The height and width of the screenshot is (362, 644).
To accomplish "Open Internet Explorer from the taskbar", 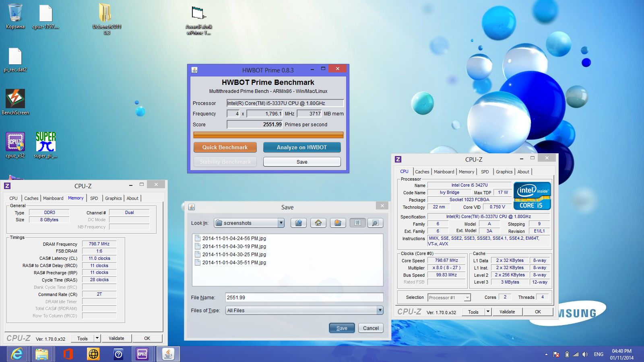I will click(17, 354).
